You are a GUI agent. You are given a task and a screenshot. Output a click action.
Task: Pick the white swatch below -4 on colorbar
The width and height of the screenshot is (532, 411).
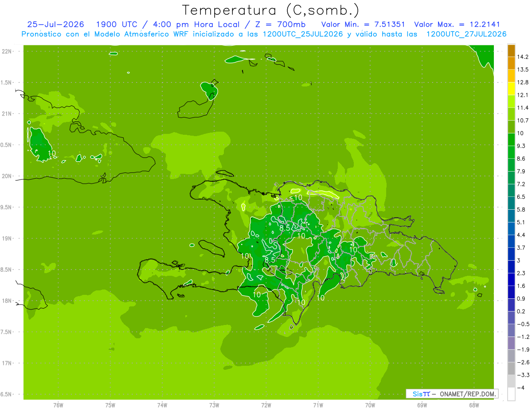511,394
